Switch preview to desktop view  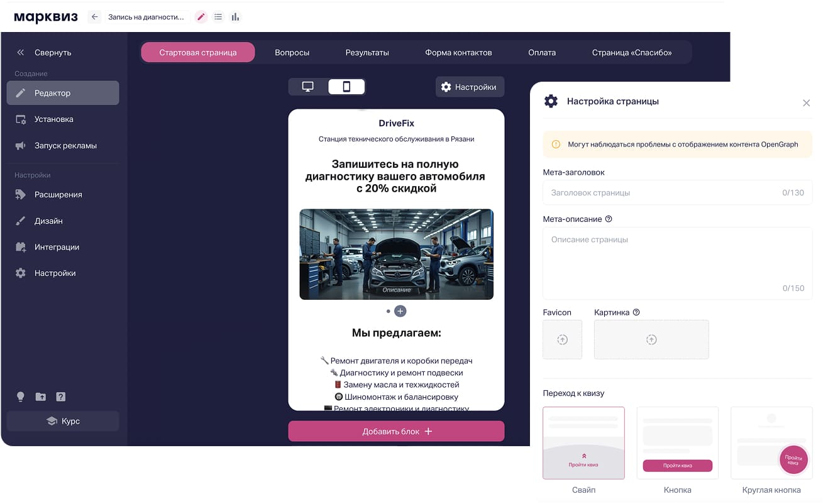click(x=307, y=86)
